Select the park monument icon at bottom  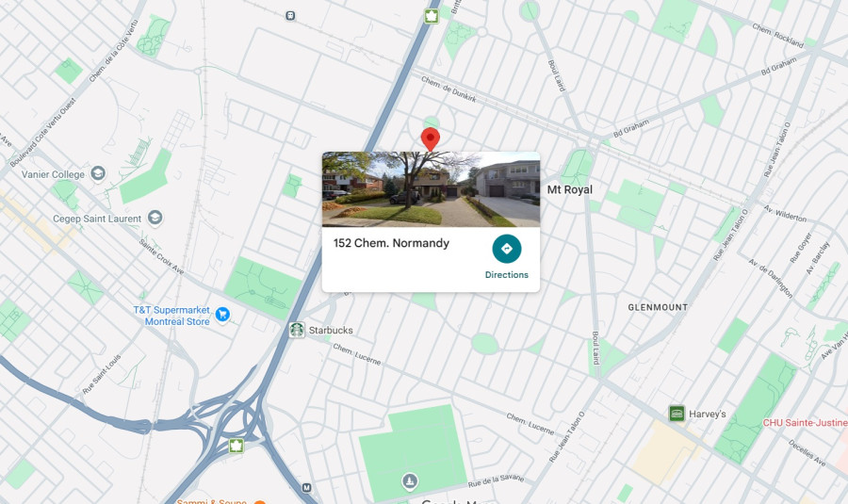[x=410, y=480]
